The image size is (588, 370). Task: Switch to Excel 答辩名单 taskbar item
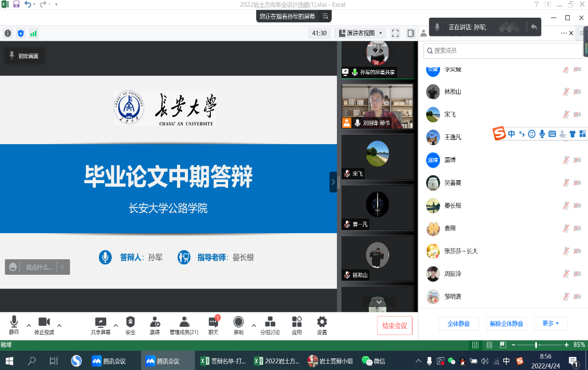coord(223,361)
